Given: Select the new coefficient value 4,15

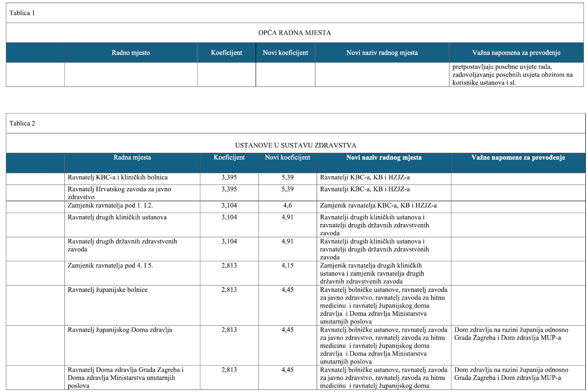Looking at the screenshot, I should coord(287,266).
